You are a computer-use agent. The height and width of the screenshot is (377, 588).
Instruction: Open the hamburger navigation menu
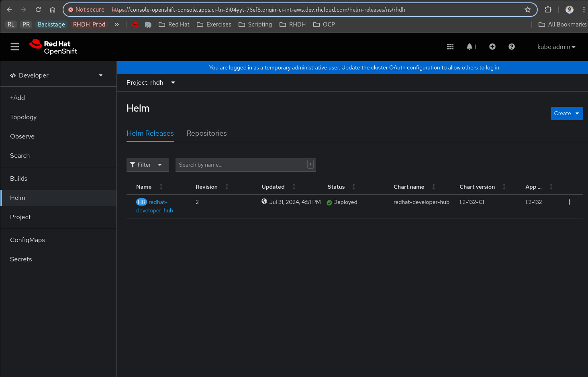pyautogui.click(x=15, y=47)
